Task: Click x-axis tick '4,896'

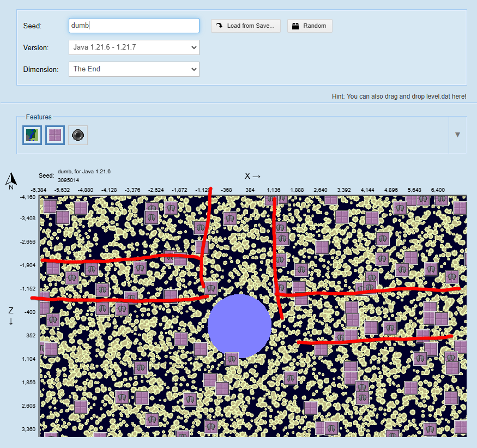Action: (391, 190)
